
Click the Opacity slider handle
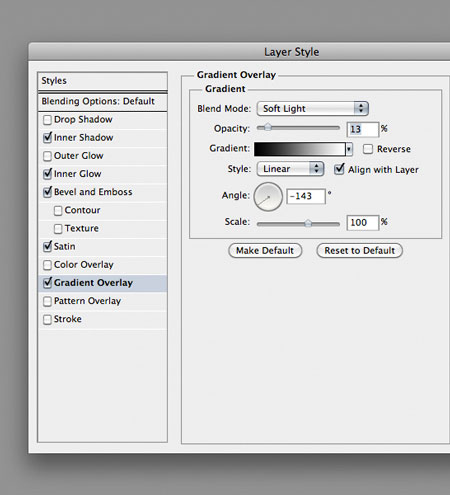[x=268, y=127]
